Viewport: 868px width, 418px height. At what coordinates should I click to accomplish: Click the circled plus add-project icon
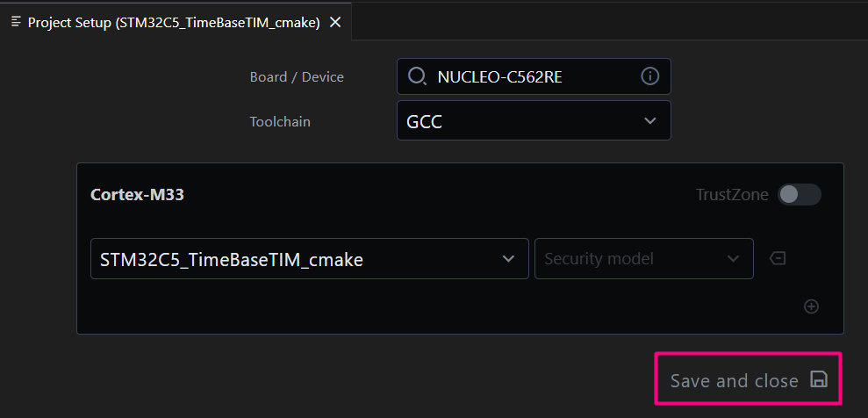pyautogui.click(x=811, y=306)
